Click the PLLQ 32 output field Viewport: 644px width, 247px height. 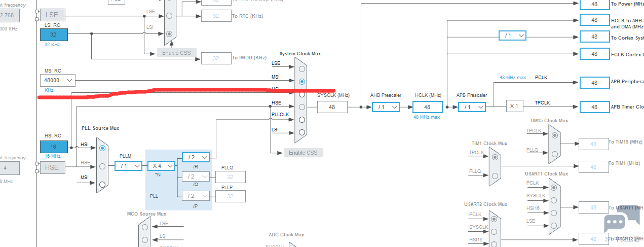tap(230, 177)
